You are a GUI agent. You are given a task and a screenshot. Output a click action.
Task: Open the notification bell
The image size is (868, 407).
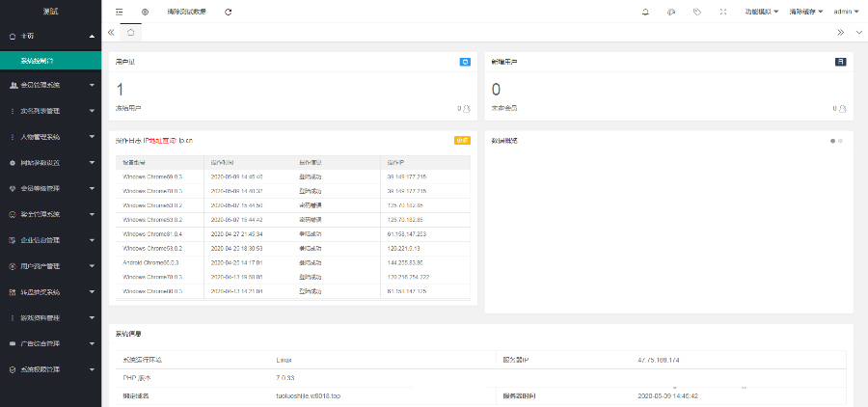tap(645, 12)
